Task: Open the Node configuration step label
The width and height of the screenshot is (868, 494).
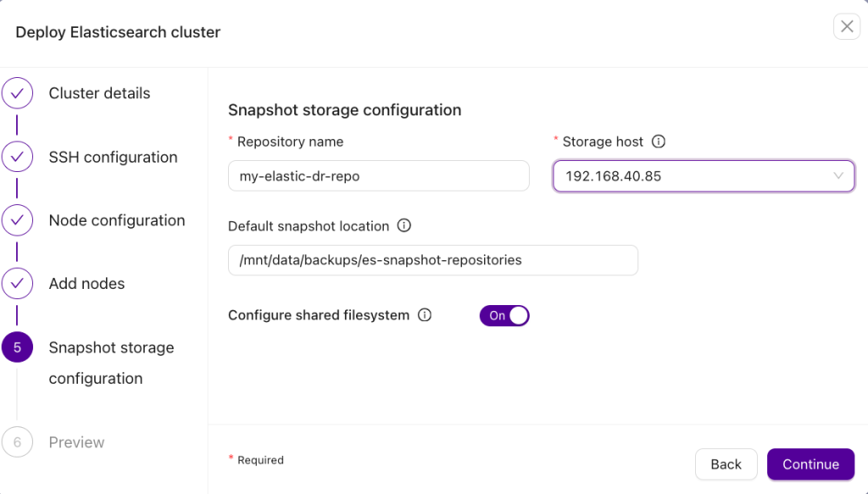Action: click(117, 220)
